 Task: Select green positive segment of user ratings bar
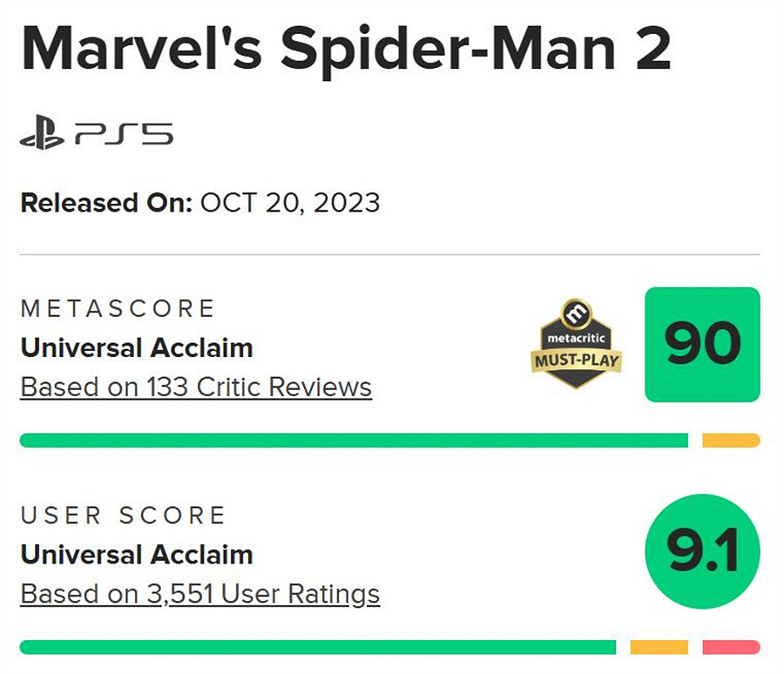coord(317,647)
